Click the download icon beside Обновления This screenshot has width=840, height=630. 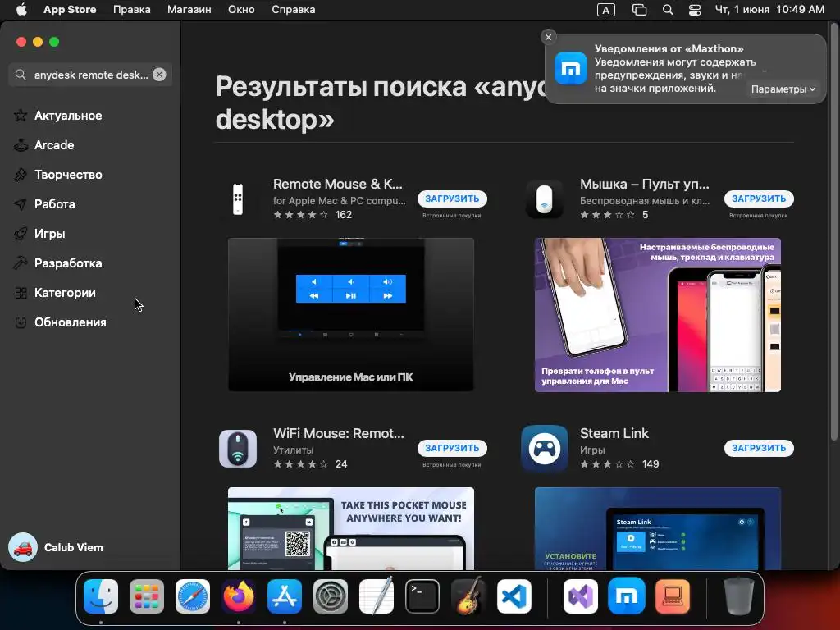tap(21, 322)
